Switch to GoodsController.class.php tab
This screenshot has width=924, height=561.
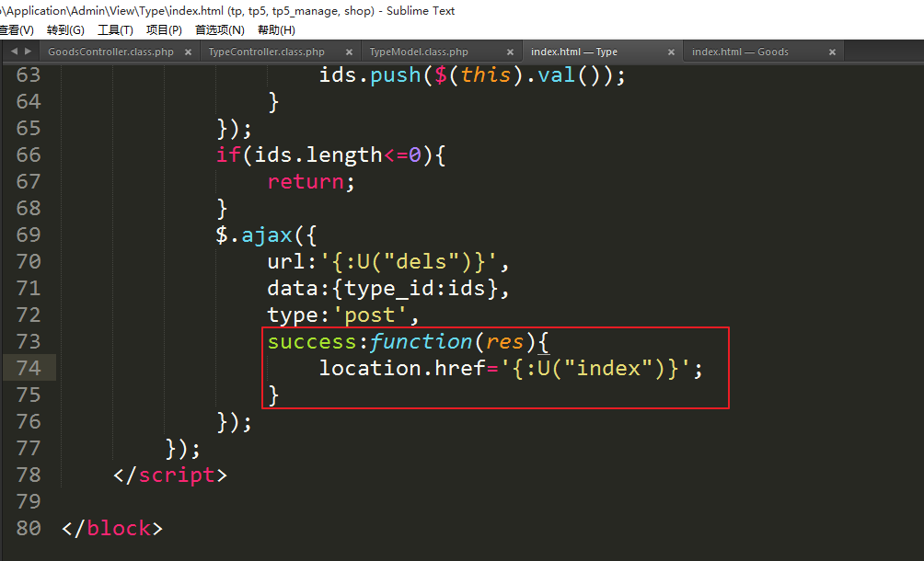[110, 52]
